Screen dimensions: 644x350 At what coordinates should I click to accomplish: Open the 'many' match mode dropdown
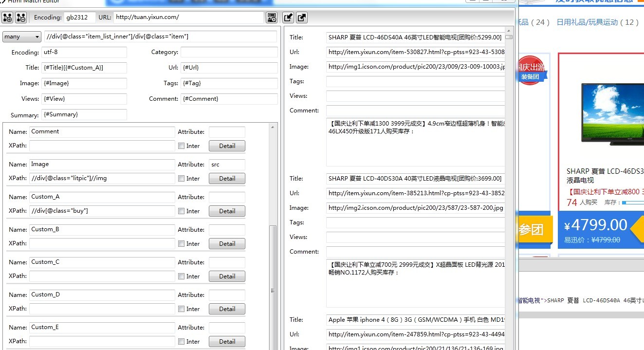(22, 37)
